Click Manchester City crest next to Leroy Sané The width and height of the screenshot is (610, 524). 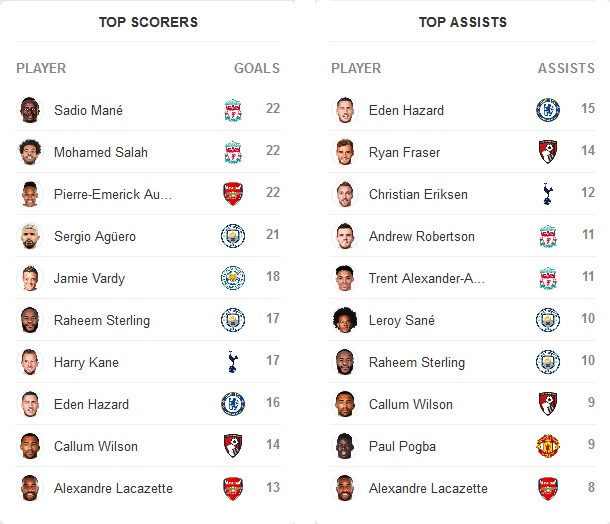pyautogui.click(x=547, y=321)
